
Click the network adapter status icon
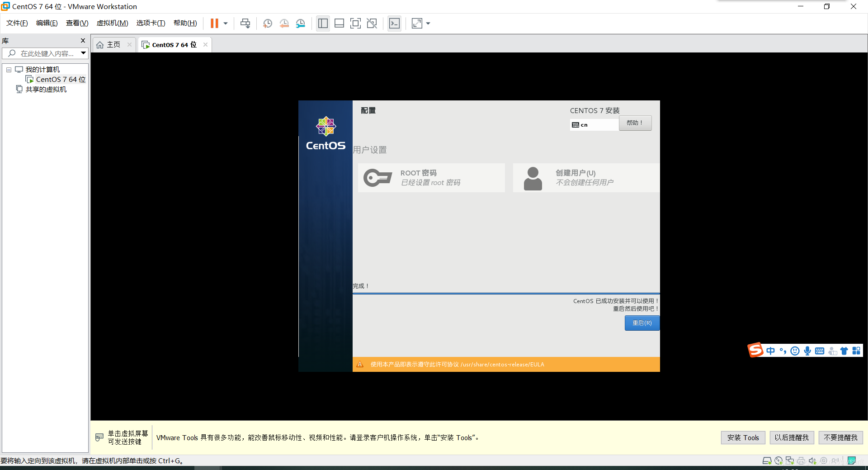(x=790, y=461)
